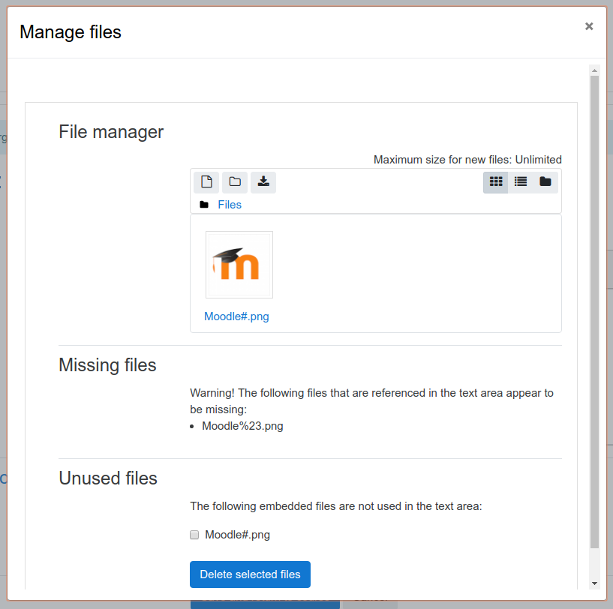Click the scrollbar down arrow

594,583
